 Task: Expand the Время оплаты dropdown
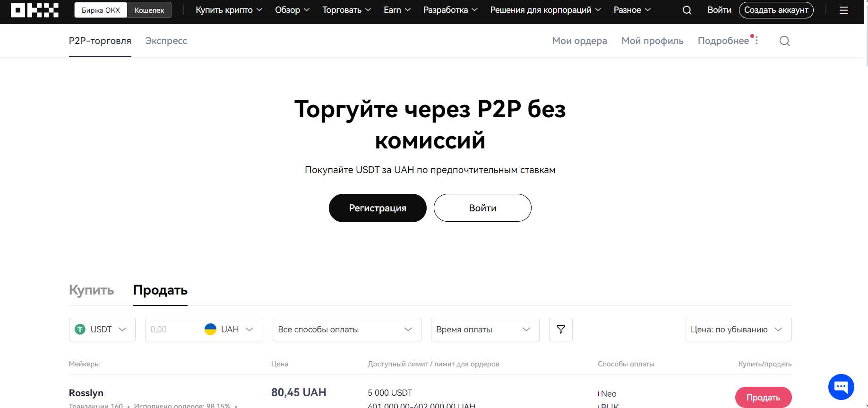point(485,330)
